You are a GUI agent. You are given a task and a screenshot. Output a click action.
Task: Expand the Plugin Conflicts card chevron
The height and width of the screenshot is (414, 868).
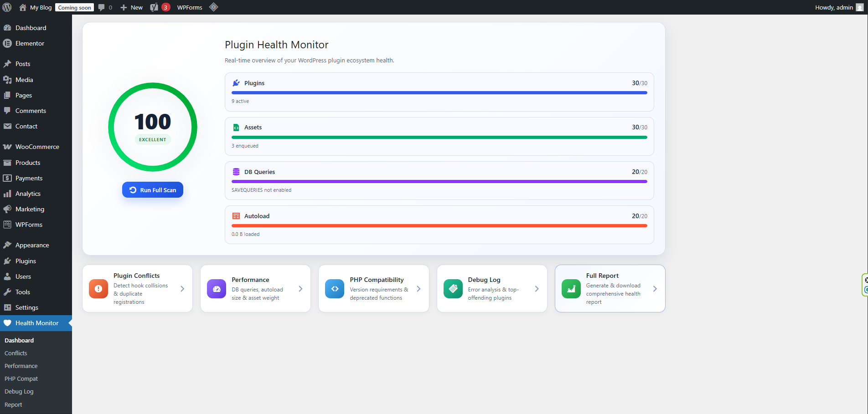tap(182, 289)
